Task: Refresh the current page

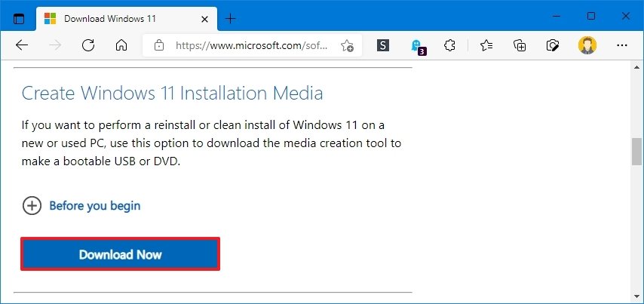Action: coord(88,45)
